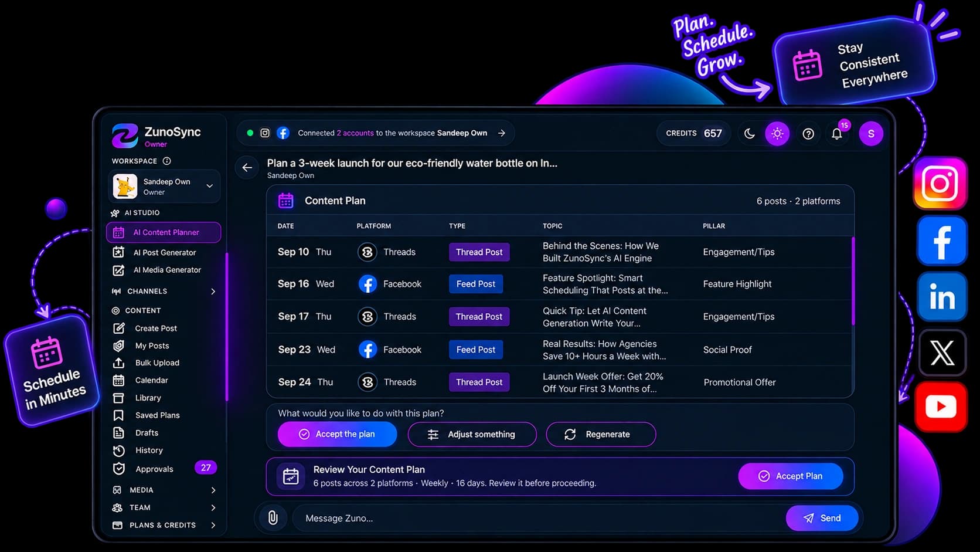Image resolution: width=980 pixels, height=552 pixels.
Task: Click the Threads icon in Sep 17 row
Action: [x=367, y=317]
